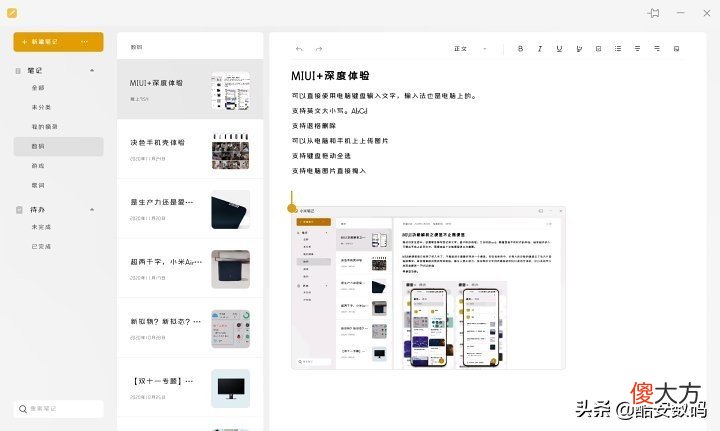Click the magnifier icon in the search box
Screen dimensions: 720x431
(22, 409)
